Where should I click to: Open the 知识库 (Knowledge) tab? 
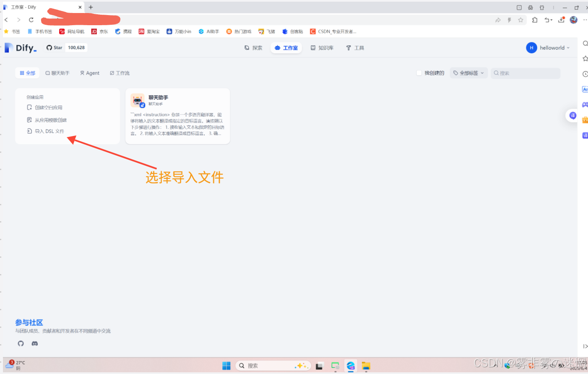[322, 48]
